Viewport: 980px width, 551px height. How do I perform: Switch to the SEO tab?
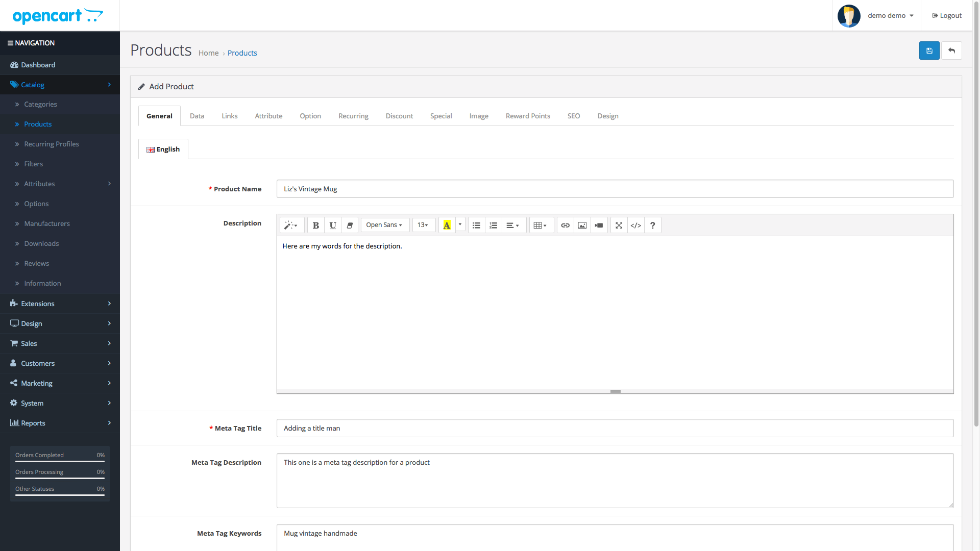pyautogui.click(x=574, y=116)
